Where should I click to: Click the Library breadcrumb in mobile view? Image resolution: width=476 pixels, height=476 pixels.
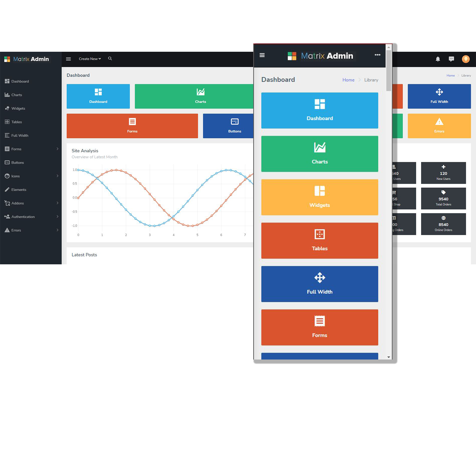coord(371,80)
